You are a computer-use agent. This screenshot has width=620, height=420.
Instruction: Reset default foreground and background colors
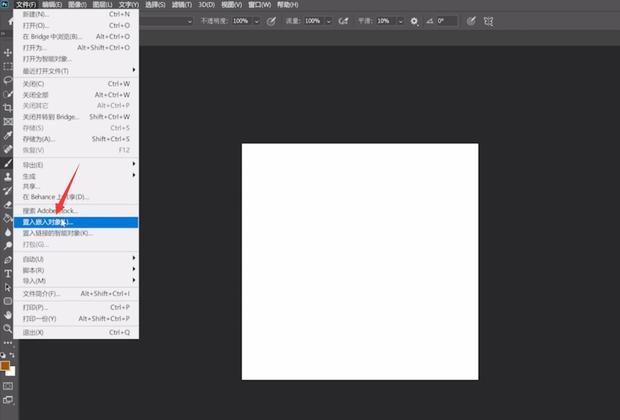tap(3, 355)
